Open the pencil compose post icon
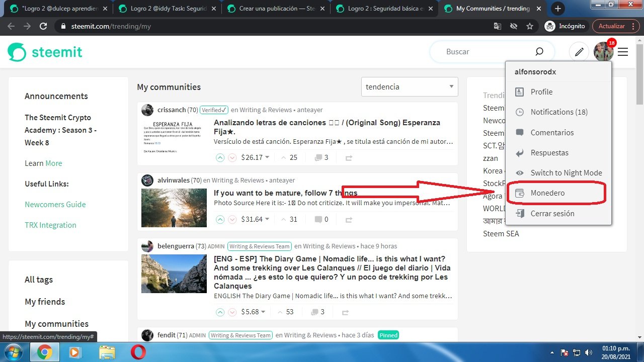This screenshot has width=644, height=362. [579, 52]
